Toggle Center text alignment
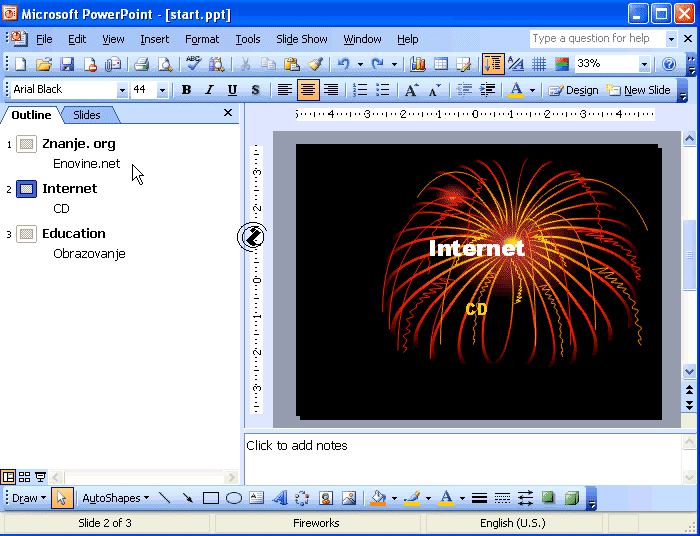This screenshot has width=700, height=536. tap(308, 90)
